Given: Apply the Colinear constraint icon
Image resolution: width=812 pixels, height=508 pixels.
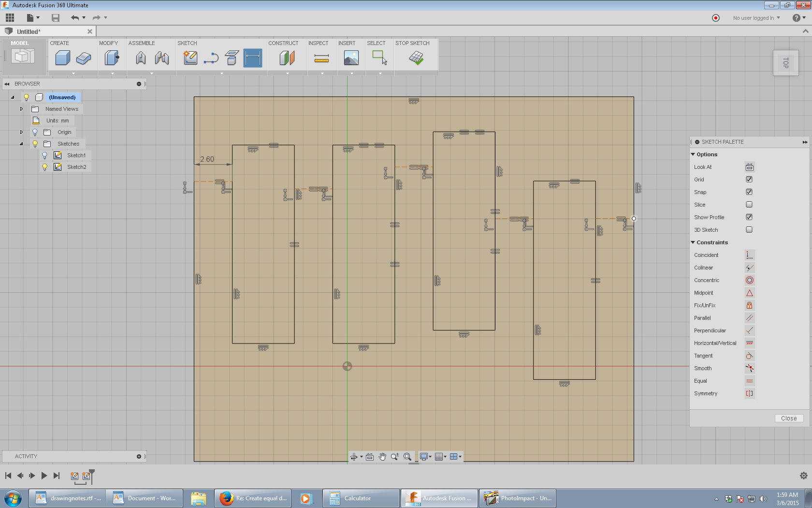Looking at the screenshot, I should pyautogui.click(x=749, y=268).
